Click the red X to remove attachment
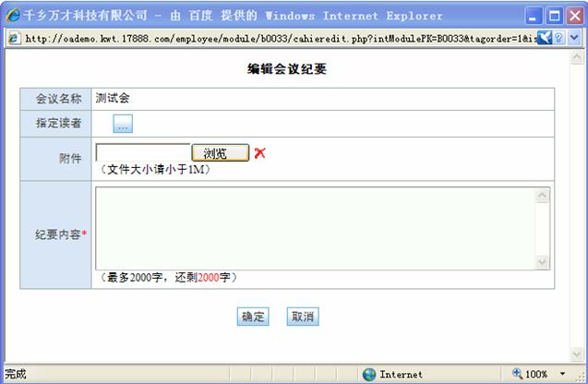The width and height of the screenshot is (588, 384). pos(259,153)
